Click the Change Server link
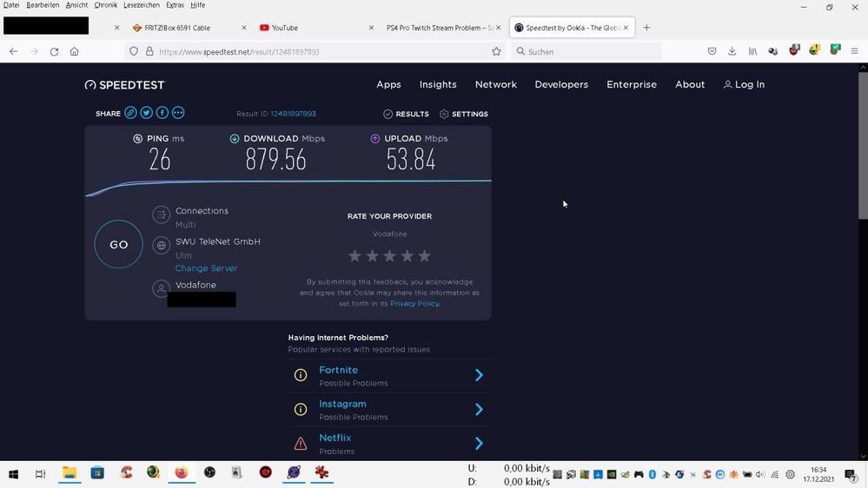The width and height of the screenshot is (868, 488). tap(206, 268)
